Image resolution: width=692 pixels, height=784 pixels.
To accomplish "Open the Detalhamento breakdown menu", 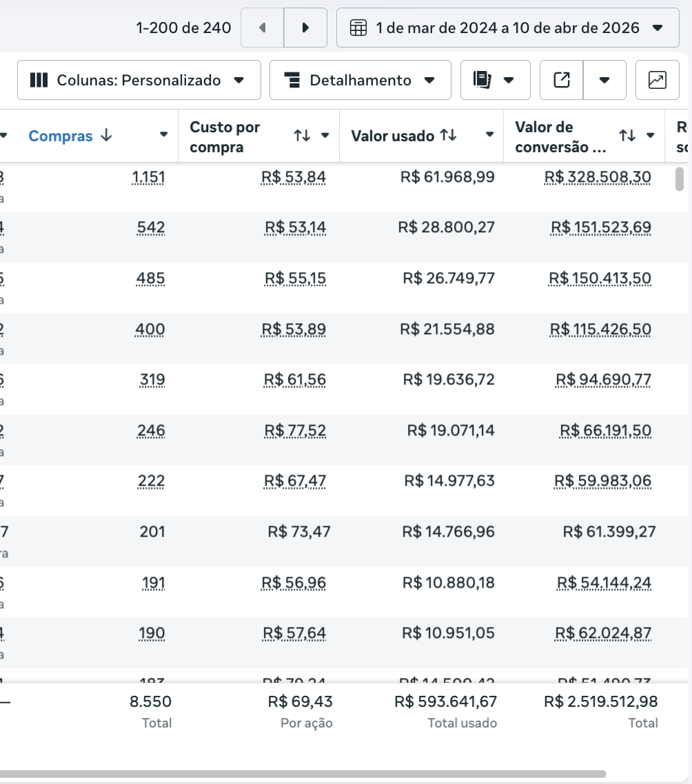I will coord(360,81).
